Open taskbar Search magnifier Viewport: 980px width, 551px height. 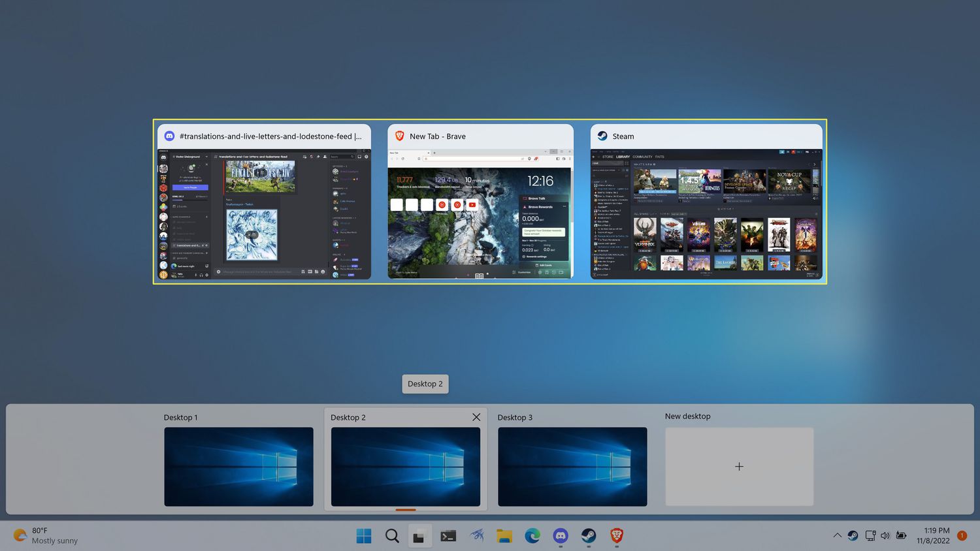(x=392, y=536)
